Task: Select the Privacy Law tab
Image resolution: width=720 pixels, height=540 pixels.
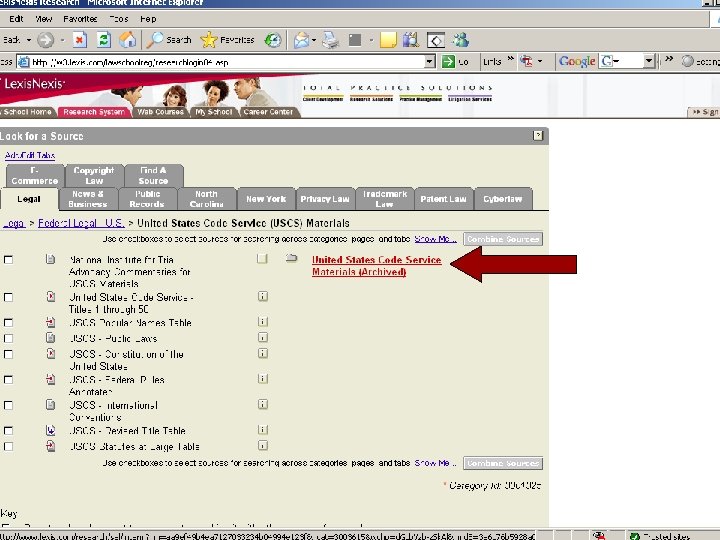Action: coord(325,199)
